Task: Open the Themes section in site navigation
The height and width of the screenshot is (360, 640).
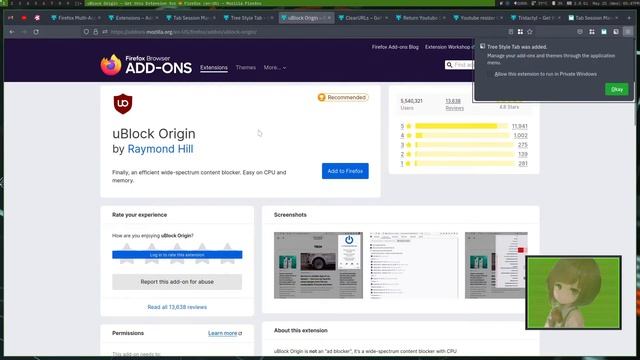Action: tap(246, 68)
